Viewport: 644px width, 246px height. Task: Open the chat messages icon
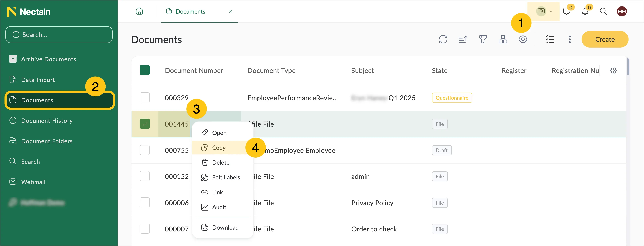566,11
